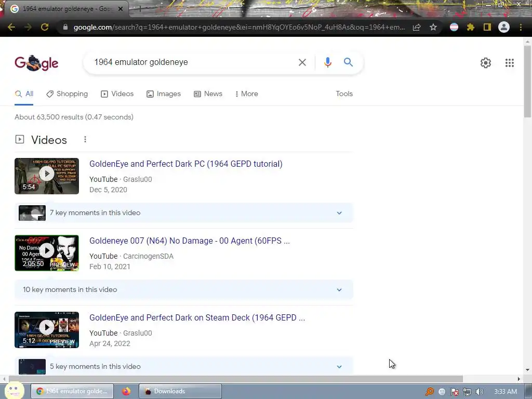Screen dimensions: 532x399
Task: Click the address bar URL
Action: click(239, 27)
